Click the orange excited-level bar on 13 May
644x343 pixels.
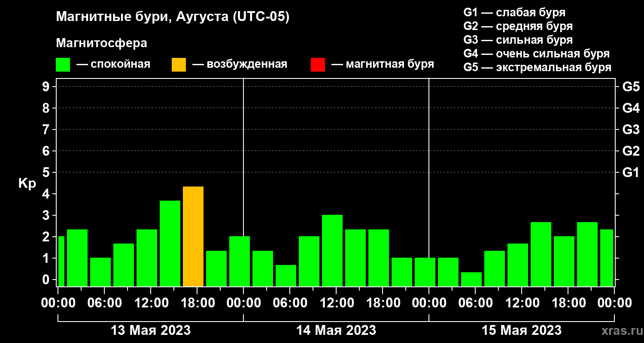pos(193,236)
